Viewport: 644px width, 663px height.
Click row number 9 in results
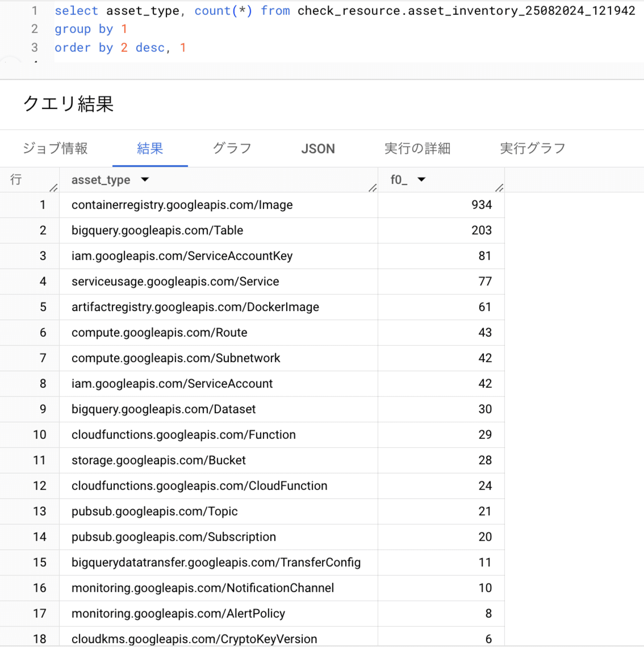coord(43,409)
